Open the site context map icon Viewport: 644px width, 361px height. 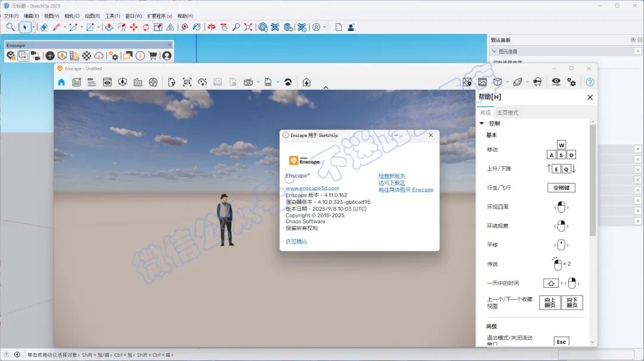(467, 82)
